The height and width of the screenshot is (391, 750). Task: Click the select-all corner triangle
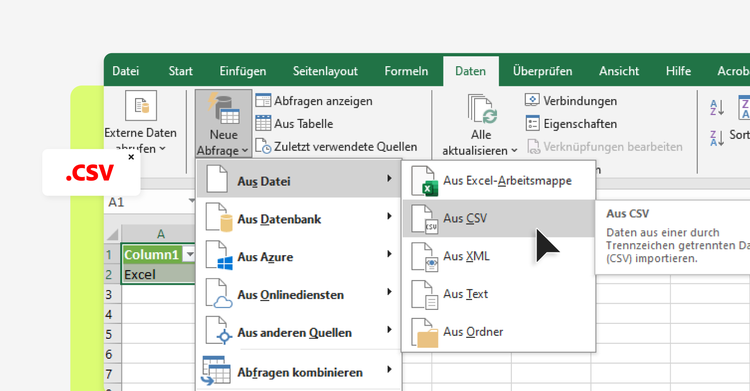pyautogui.click(x=113, y=235)
